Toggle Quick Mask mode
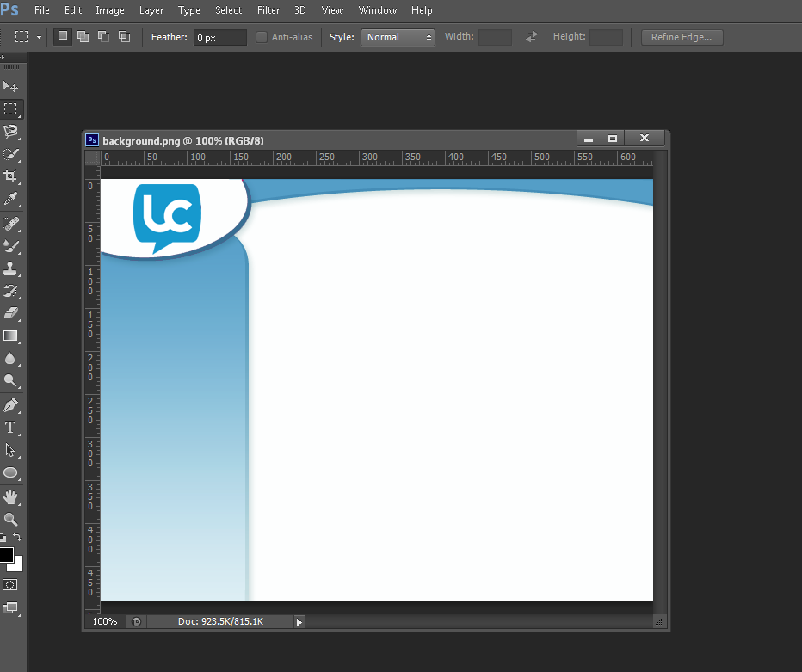The height and width of the screenshot is (672, 802). [10, 584]
